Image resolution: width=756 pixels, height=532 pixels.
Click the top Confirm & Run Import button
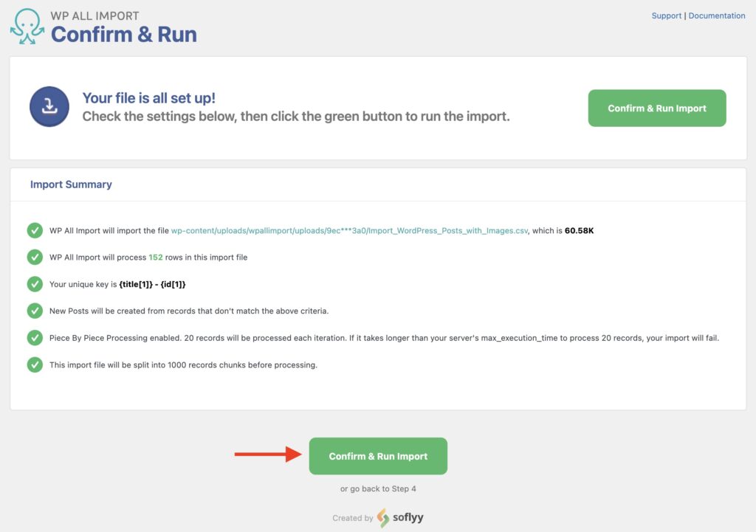coord(656,107)
